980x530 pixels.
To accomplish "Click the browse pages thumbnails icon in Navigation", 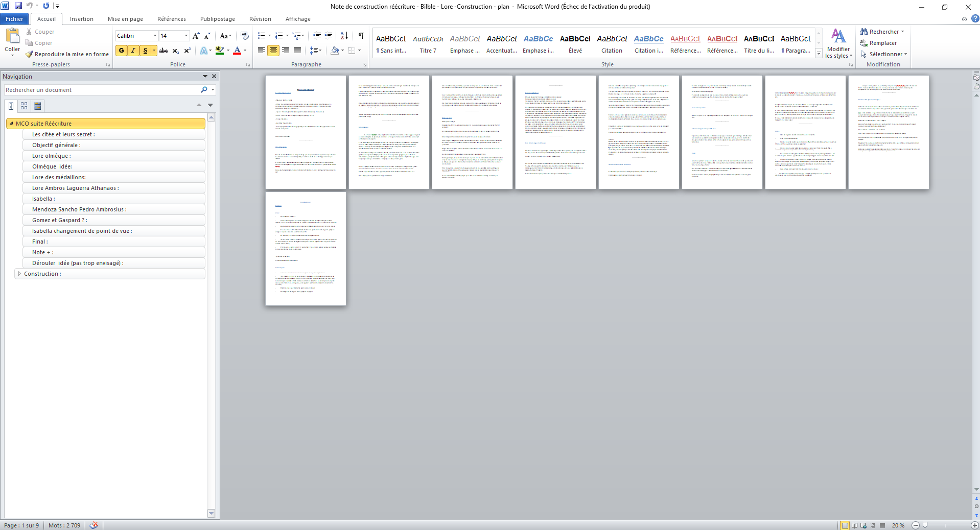I will [24, 106].
